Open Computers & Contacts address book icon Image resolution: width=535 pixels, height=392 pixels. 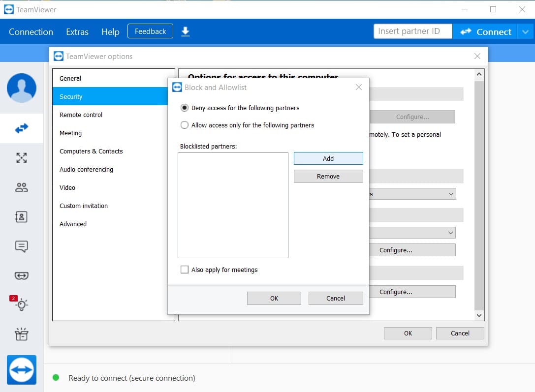[x=22, y=217]
